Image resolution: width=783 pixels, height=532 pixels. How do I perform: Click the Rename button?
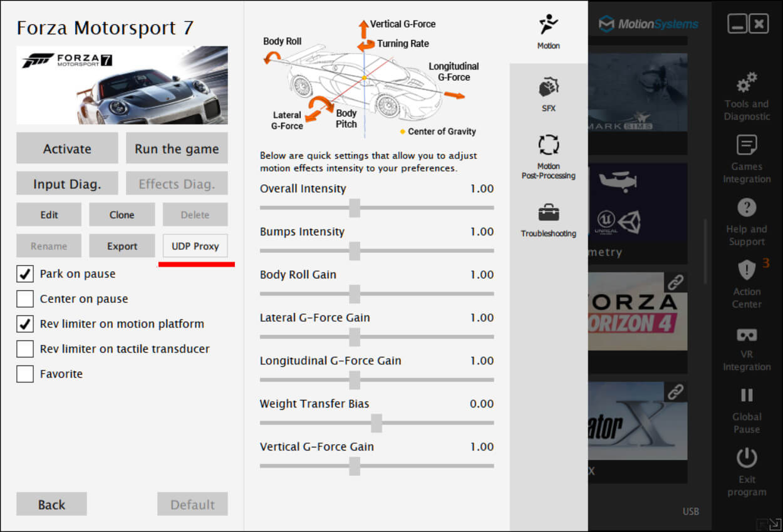pos(49,246)
